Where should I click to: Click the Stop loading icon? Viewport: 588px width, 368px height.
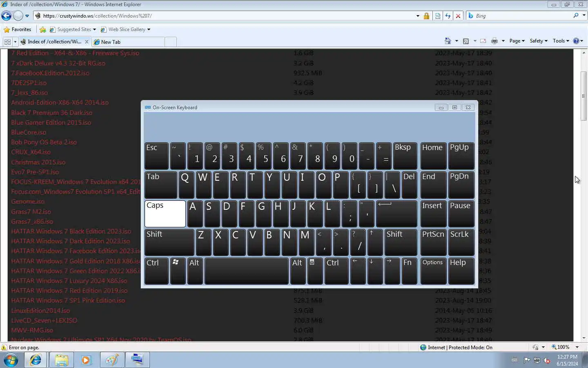458,16
